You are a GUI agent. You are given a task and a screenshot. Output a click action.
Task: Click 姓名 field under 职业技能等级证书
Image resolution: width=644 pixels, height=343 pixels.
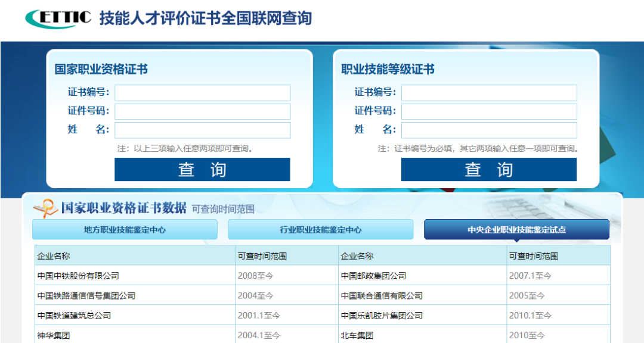pyautogui.click(x=489, y=130)
